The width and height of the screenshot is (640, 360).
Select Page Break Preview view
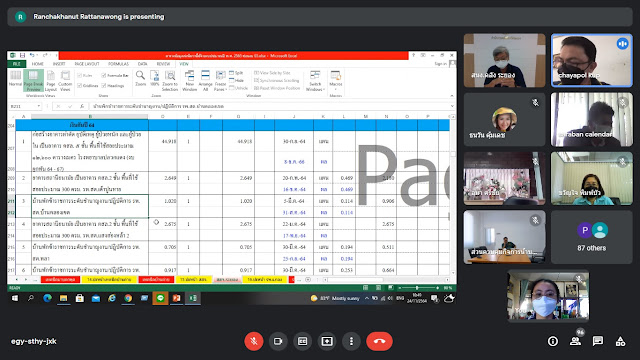33,80
